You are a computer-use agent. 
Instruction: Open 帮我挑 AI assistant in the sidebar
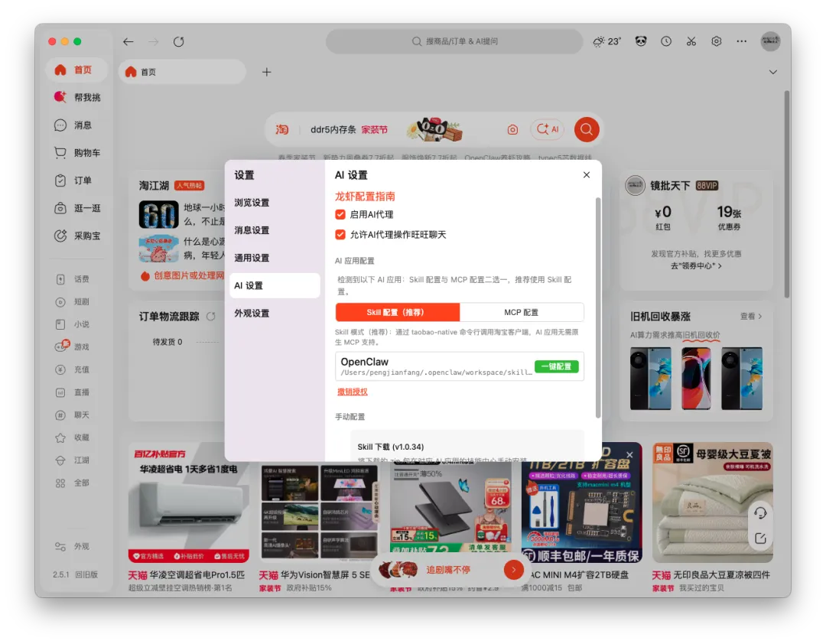coord(77,97)
